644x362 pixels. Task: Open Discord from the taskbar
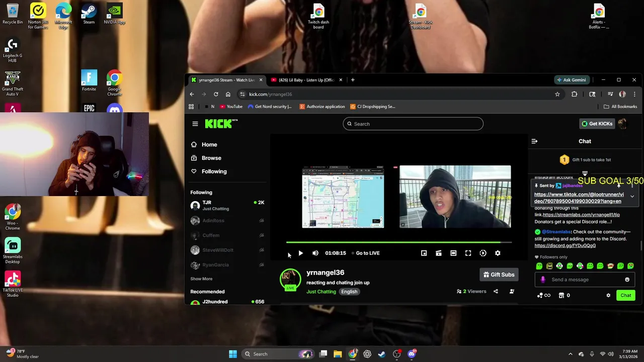(412, 354)
